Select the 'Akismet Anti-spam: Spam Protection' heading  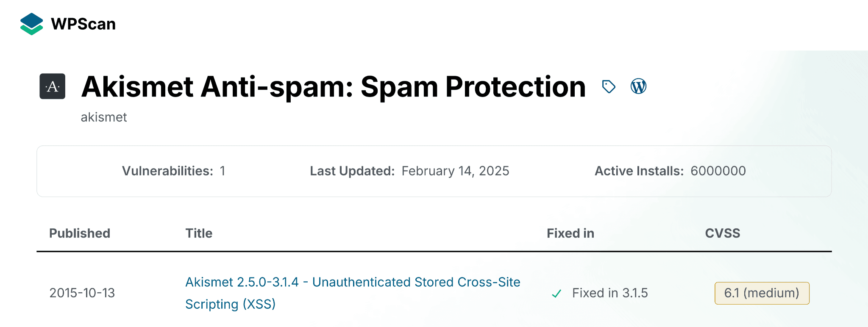(333, 87)
